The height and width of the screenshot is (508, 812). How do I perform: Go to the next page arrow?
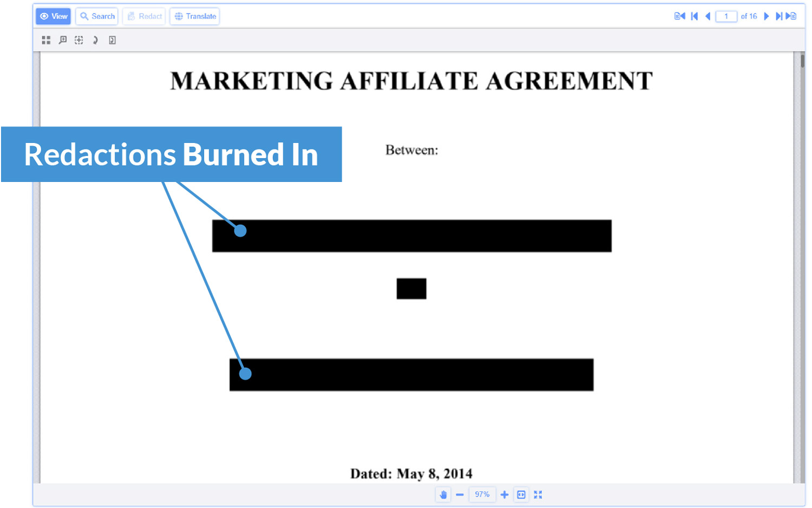[766, 16]
